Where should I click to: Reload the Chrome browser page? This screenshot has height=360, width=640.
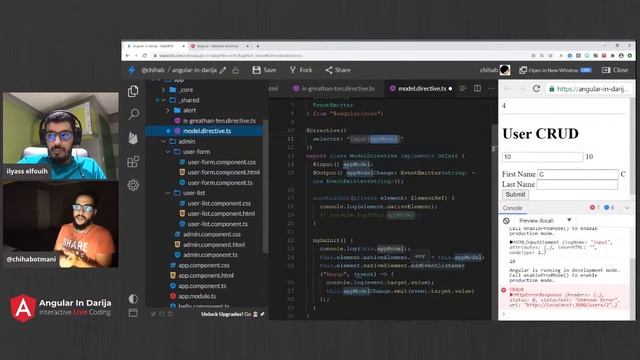(x=144, y=56)
